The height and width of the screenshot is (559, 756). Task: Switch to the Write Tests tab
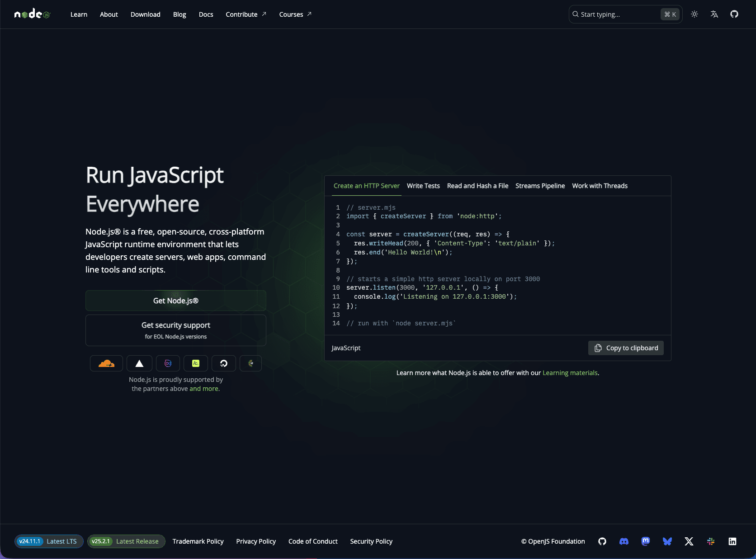pyautogui.click(x=423, y=186)
